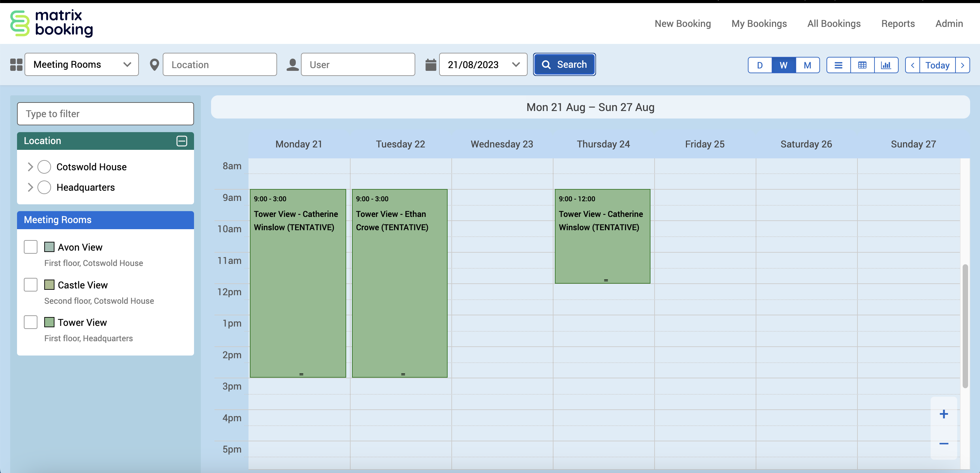This screenshot has width=980, height=473.
Task: Click the Type to filter field
Action: [x=106, y=114]
